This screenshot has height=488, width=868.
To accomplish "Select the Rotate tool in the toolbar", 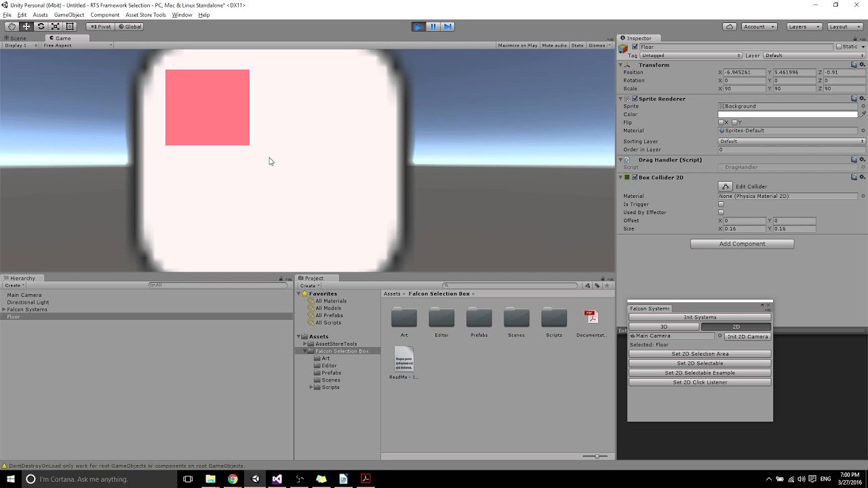I will pos(41,26).
